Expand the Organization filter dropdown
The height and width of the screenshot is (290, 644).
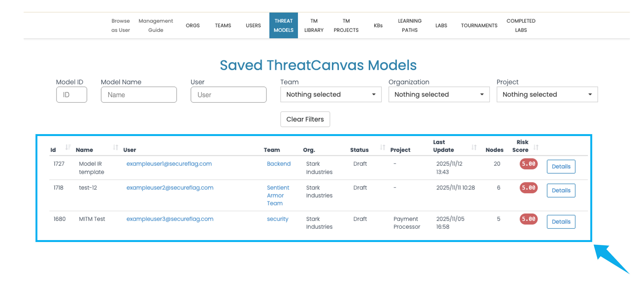pos(439,94)
